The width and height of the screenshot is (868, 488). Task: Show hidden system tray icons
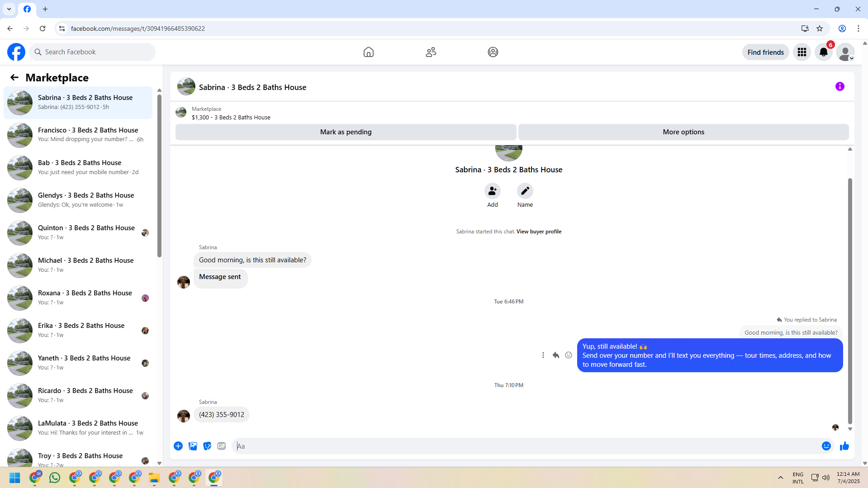781,478
